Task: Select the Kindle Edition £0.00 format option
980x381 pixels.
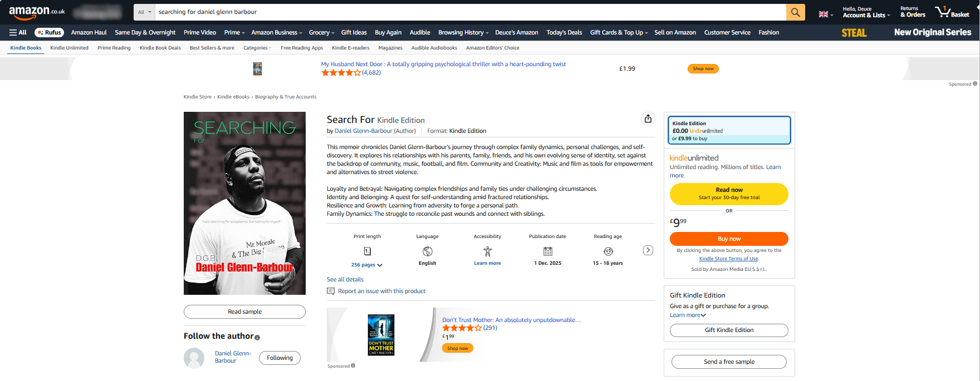Action: click(729, 130)
